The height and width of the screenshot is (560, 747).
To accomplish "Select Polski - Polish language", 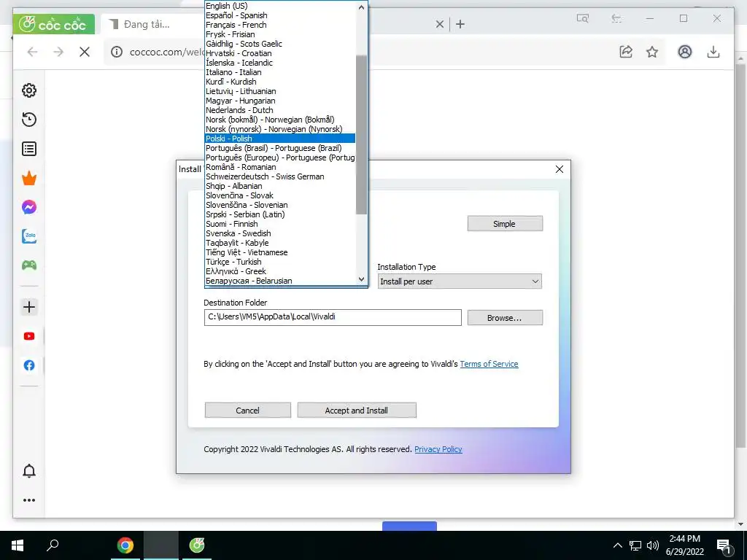I will [x=279, y=139].
